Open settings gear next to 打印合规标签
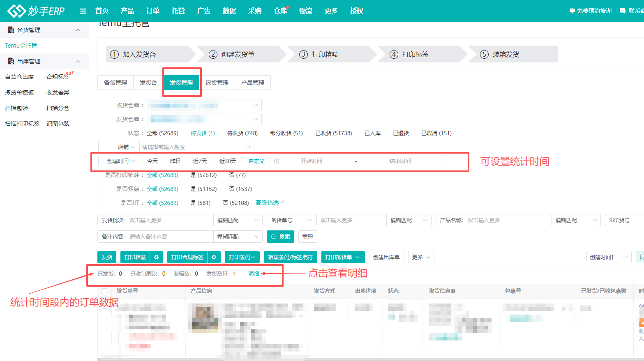Image resolution: width=644 pixels, height=361 pixels. pos(214,257)
